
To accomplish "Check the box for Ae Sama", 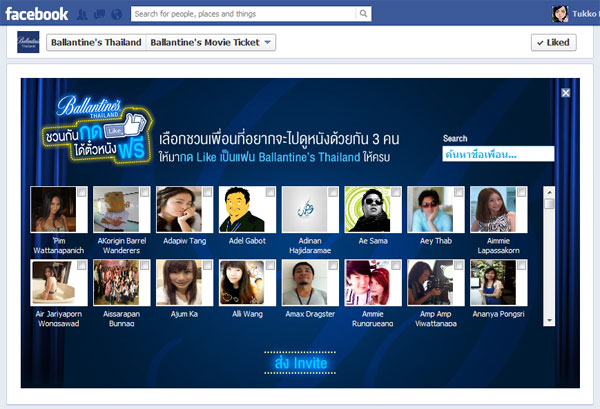I will click(x=395, y=192).
